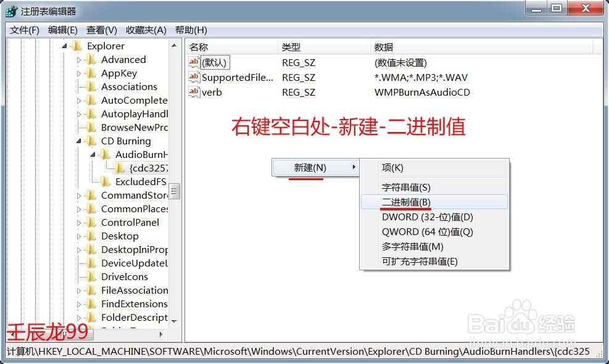Click the {cdc3257 open folder icon

[x=120, y=168]
